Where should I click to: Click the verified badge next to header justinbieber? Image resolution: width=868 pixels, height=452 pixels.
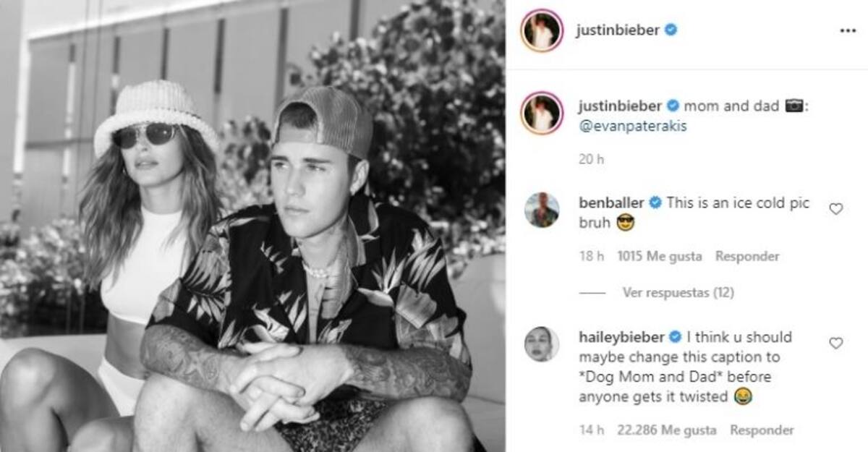click(671, 31)
